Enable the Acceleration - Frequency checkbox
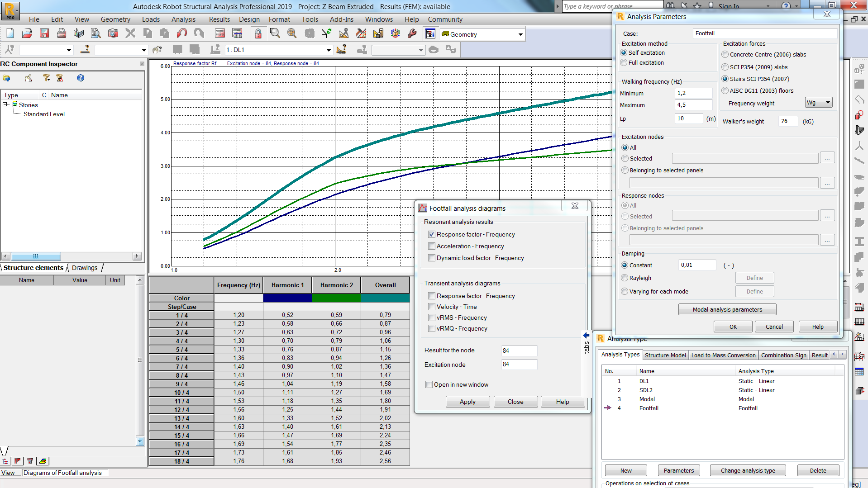Screen dimensions: 868x488 click(x=432, y=246)
